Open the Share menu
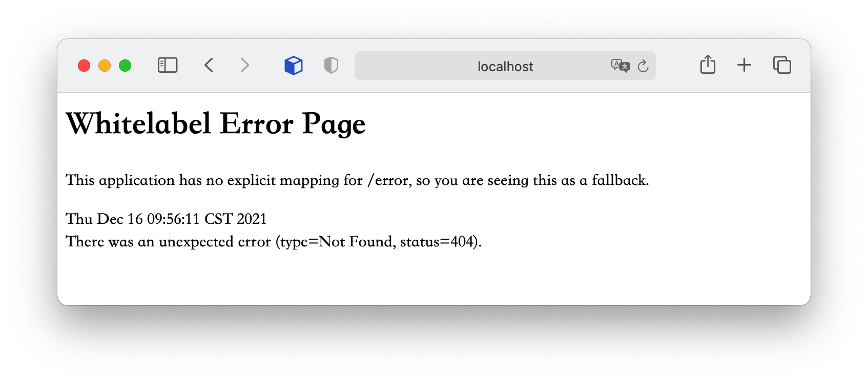 (708, 65)
